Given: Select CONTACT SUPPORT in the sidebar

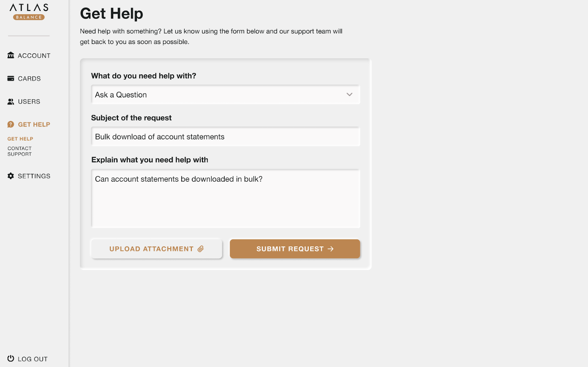Looking at the screenshot, I should pos(19,151).
